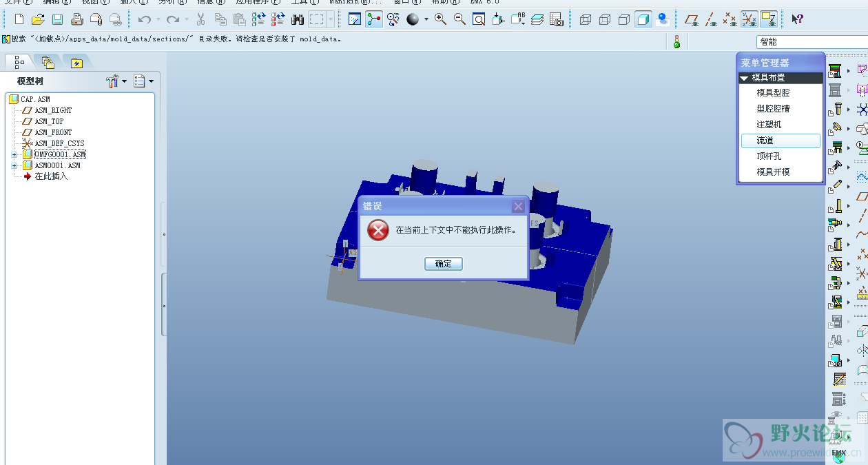
Task: Toggle shaded display mode
Action: [x=643, y=19]
